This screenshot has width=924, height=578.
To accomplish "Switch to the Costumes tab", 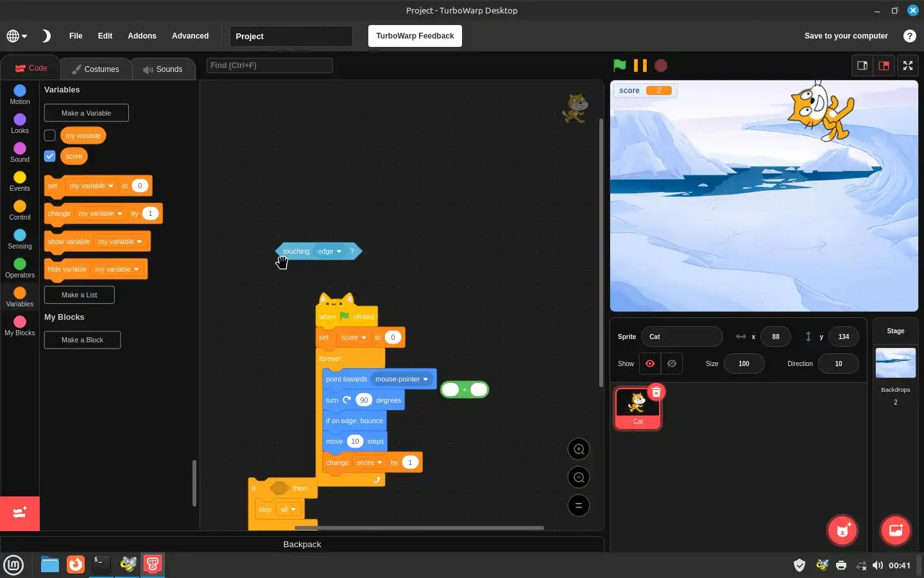I will coord(96,69).
